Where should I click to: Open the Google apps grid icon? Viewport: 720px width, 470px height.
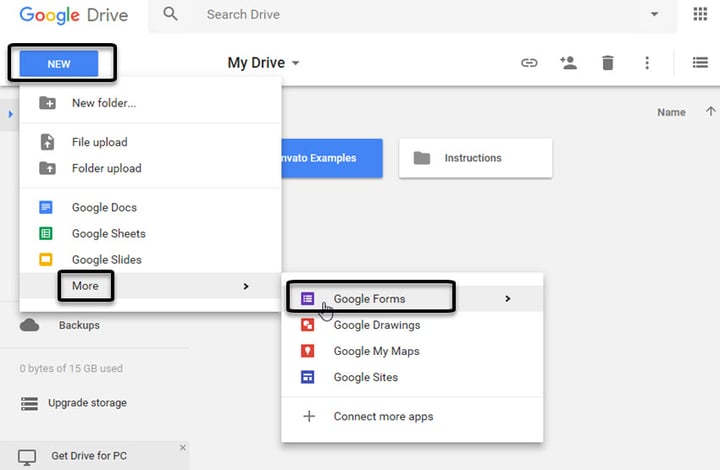700,14
